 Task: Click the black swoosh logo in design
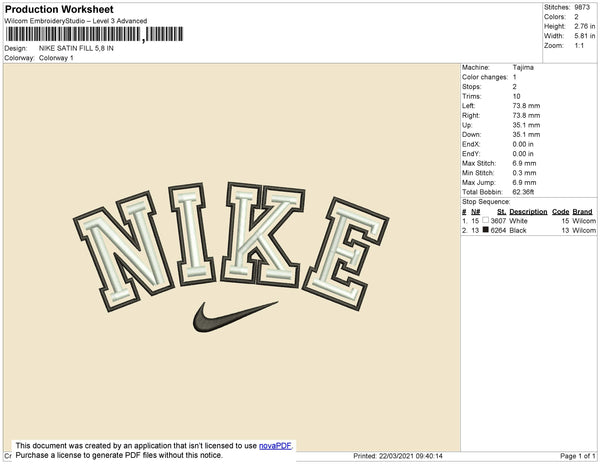pos(235,316)
